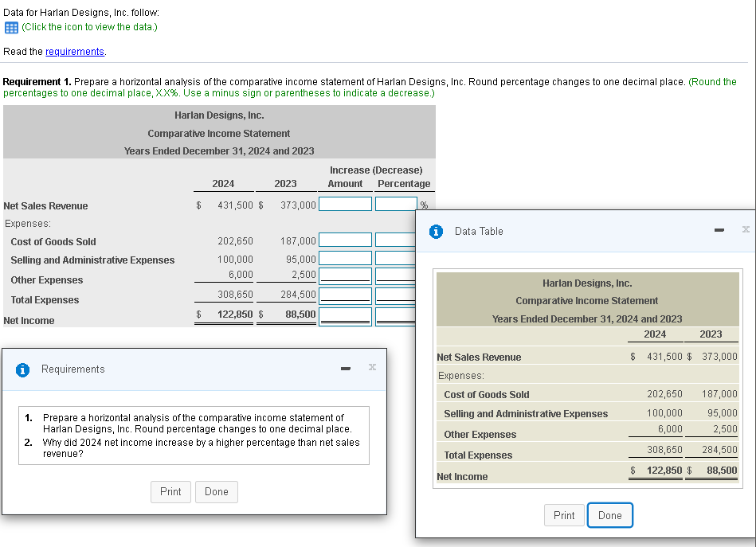Click the Amount column header
The width and height of the screenshot is (756, 547).
coord(345,184)
